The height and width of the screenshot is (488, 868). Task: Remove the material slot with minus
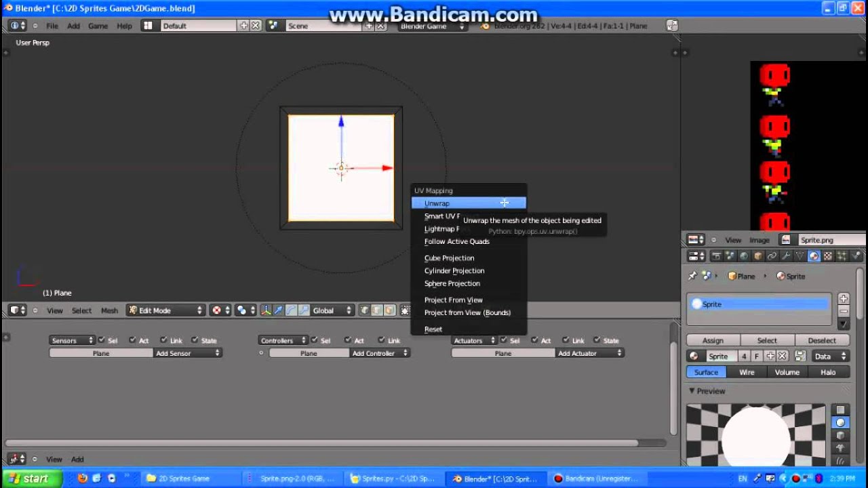pos(844,311)
